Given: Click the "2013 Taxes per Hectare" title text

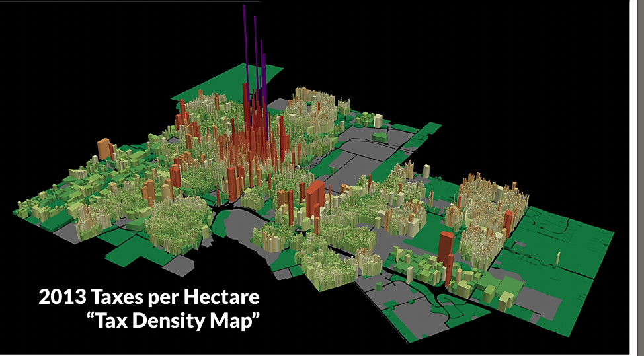Looking at the screenshot, I should (x=149, y=297).
